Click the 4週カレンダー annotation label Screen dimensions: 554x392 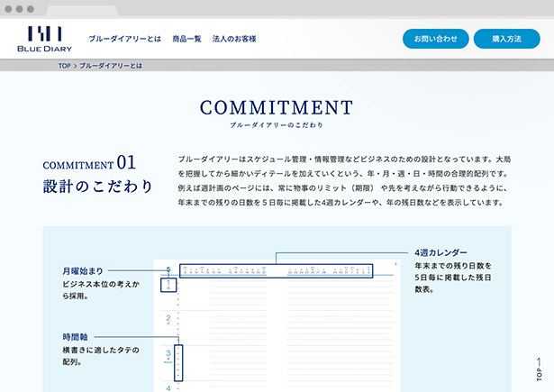tap(440, 252)
